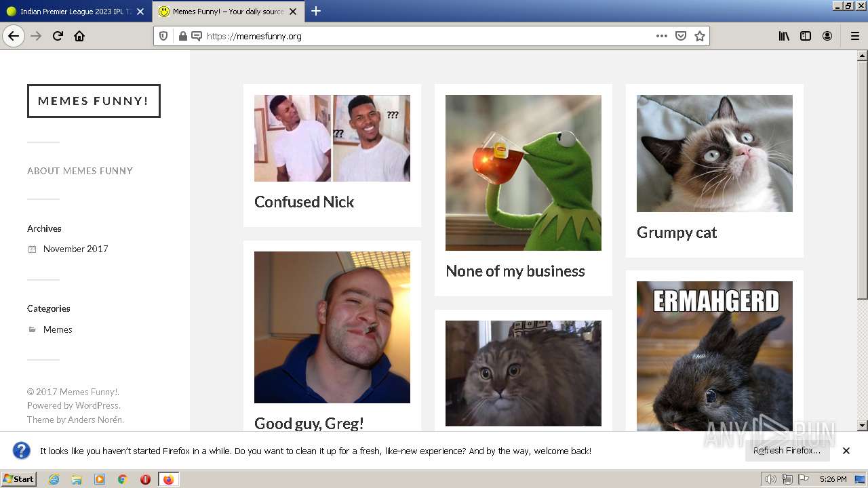Screen dimensions: 868x488
Task: Open Action Center flag tray icon
Action: click(x=804, y=479)
